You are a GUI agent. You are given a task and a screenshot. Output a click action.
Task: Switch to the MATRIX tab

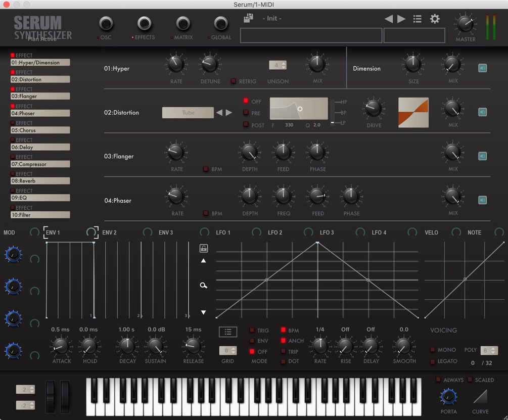(x=183, y=23)
